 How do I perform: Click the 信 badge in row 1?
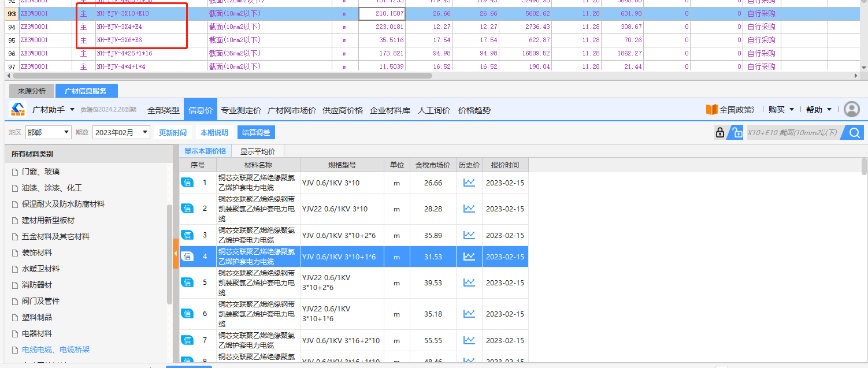tap(187, 183)
